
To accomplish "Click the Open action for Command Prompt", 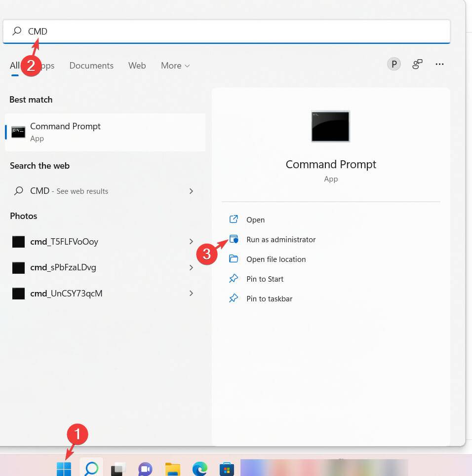I will [255, 220].
